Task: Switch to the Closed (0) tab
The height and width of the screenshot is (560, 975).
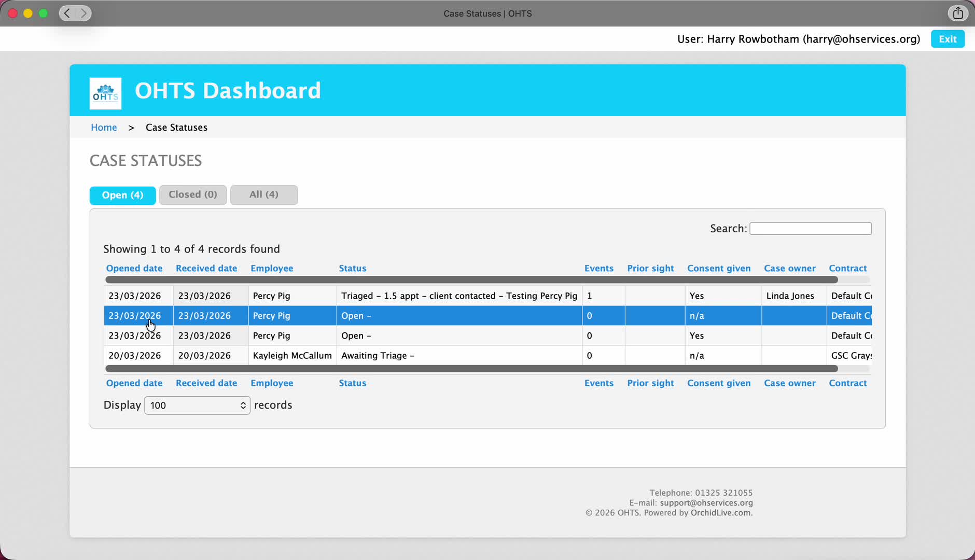Action: click(192, 195)
